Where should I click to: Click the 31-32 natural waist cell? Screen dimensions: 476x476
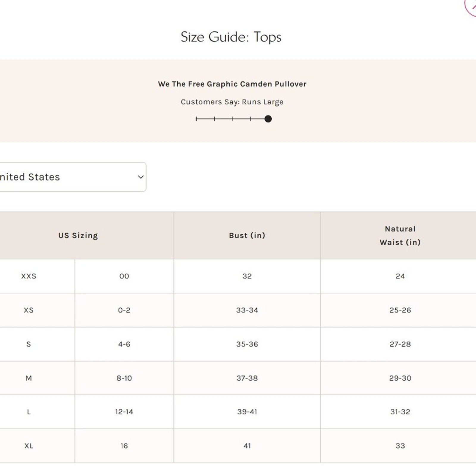pos(400,412)
